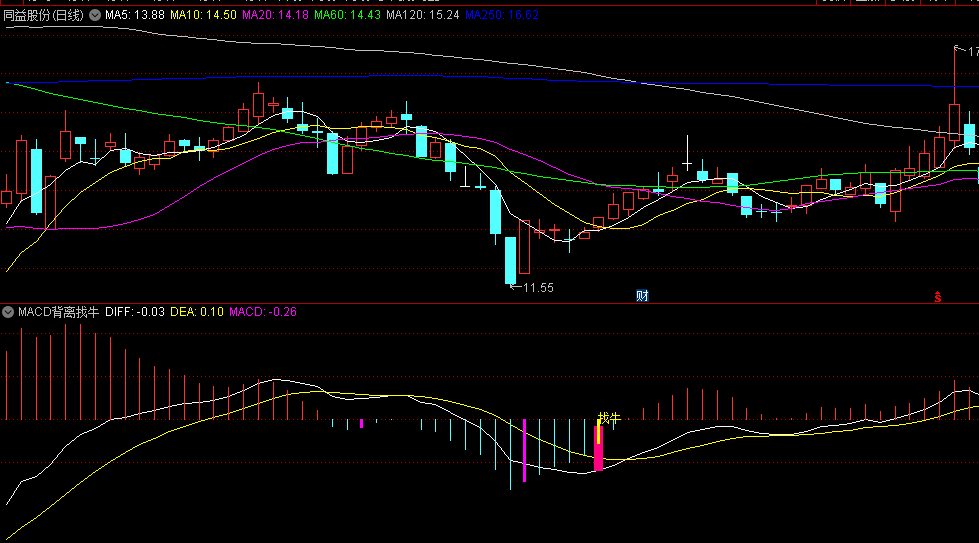979x543 pixels.
Task: Select the MA5: 13.88 label
Action: click(x=135, y=15)
